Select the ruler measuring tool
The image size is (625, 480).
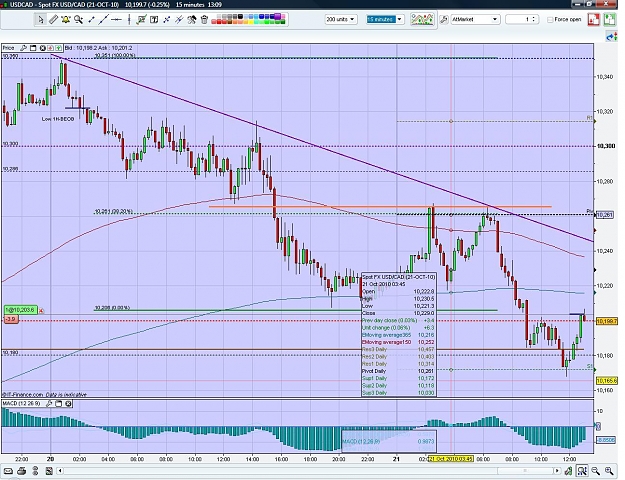[53, 19]
